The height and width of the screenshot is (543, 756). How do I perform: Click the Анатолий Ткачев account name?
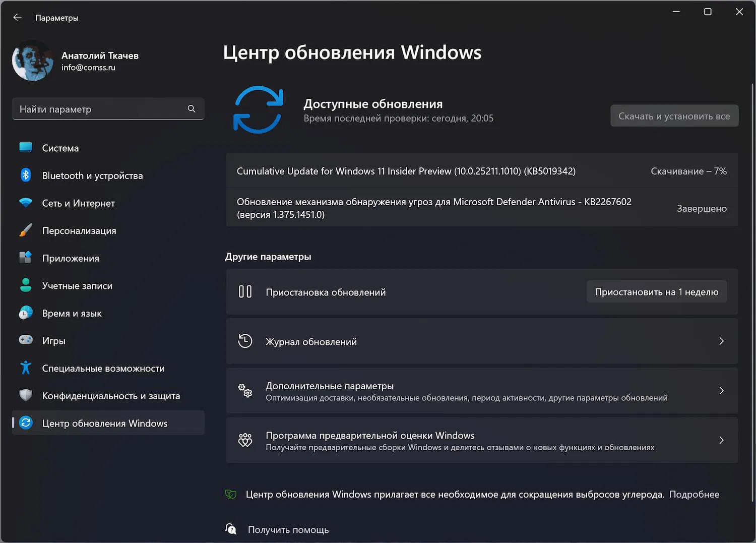(x=100, y=55)
